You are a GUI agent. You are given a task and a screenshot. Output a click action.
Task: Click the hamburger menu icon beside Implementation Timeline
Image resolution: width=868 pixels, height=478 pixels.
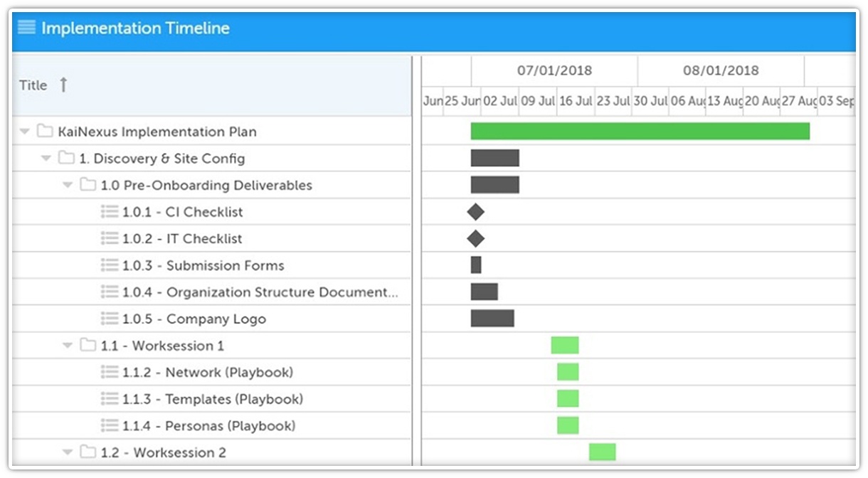point(26,28)
